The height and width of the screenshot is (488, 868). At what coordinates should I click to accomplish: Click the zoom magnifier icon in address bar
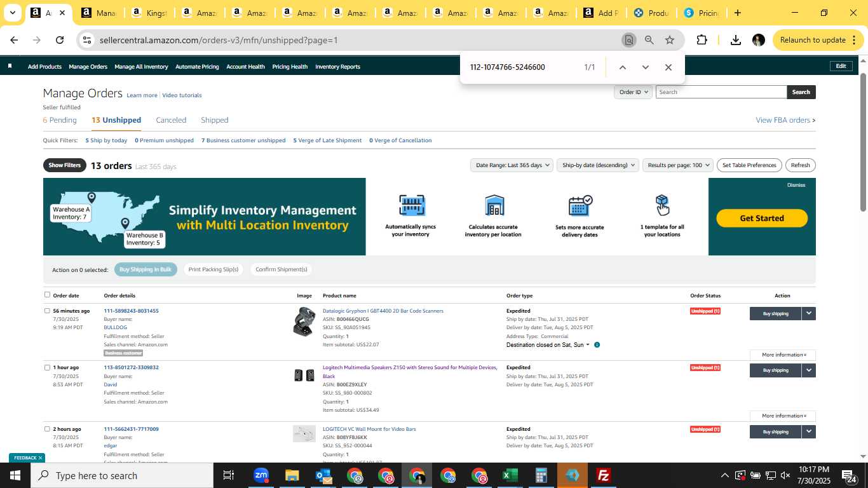coord(649,40)
